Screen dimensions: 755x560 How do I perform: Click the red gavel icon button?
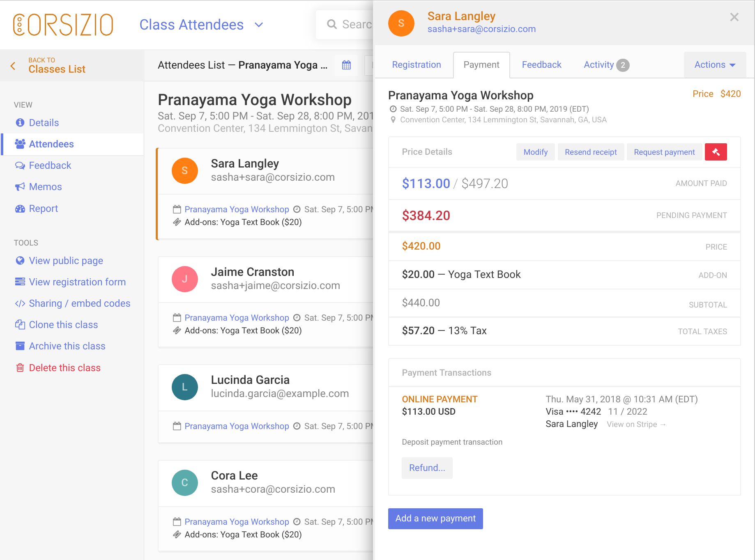click(x=716, y=152)
